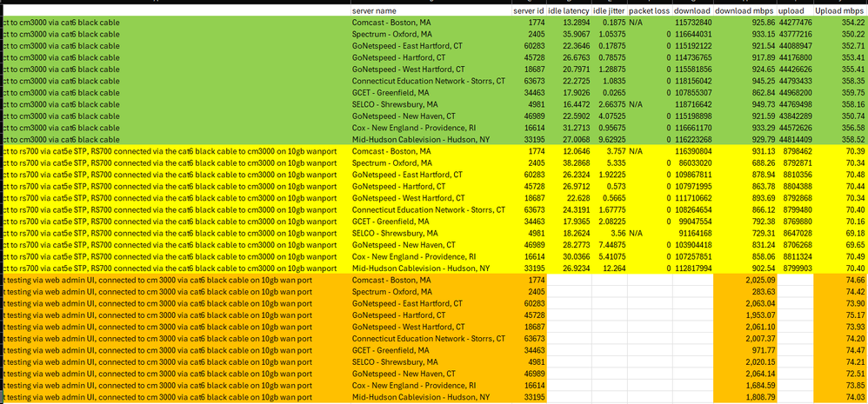Select idle latency cell with 13.2894
The image size is (868, 404).
[568, 21]
